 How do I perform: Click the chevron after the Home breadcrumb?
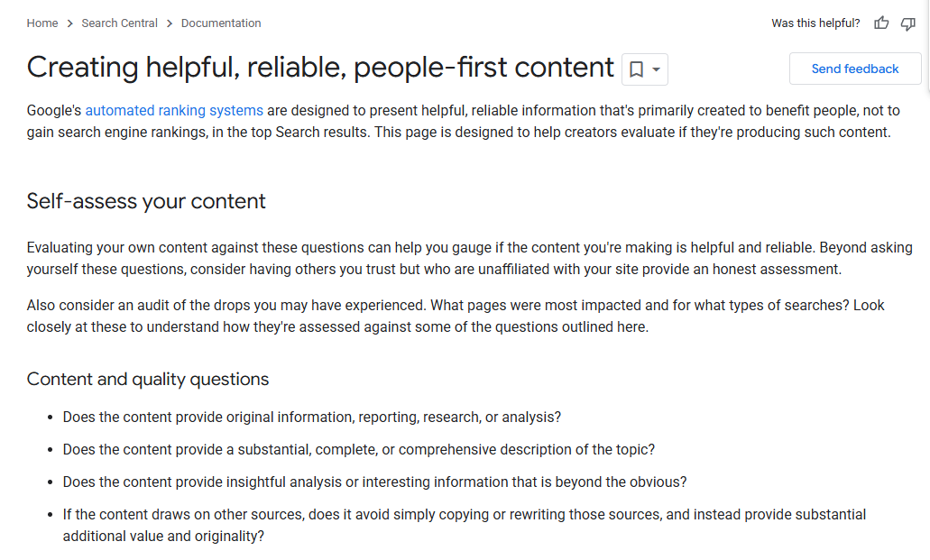tap(70, 23)
